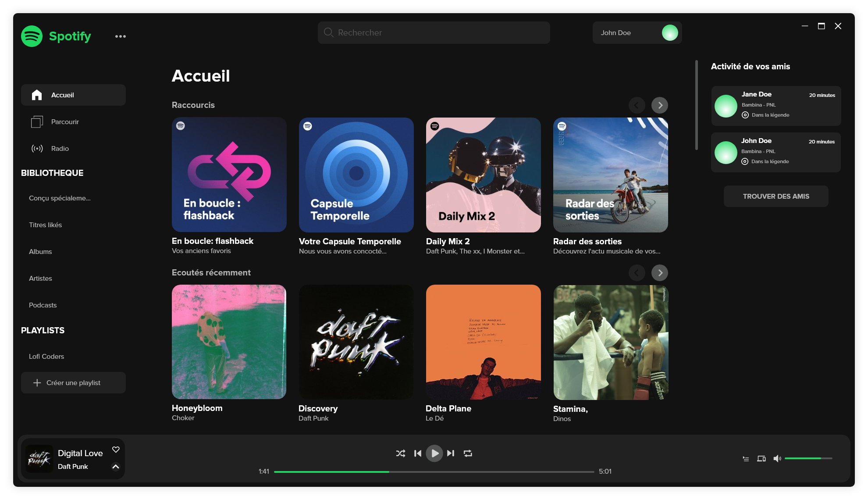Click the Rechercher search field

click(x=434, y=33)
